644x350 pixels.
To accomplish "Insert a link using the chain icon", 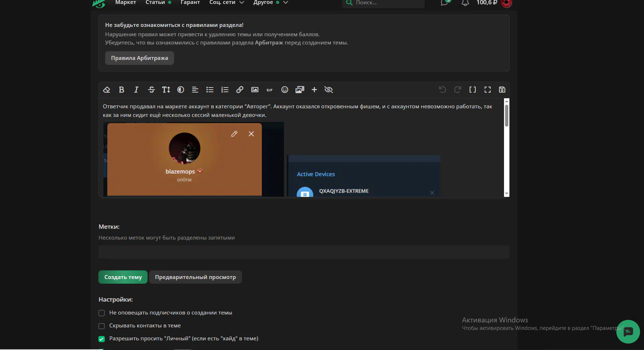I will coord(240,90).
